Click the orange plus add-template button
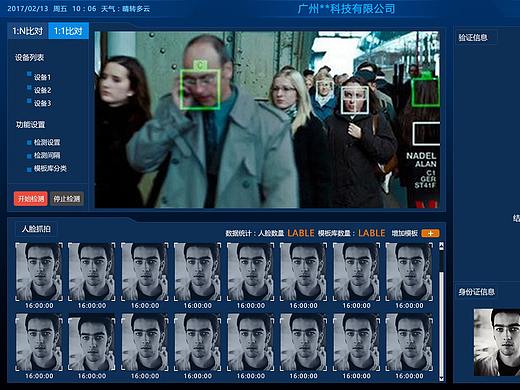Image resolution: width=520 pixels, height=390 pixels. click(x=430, y=233)
